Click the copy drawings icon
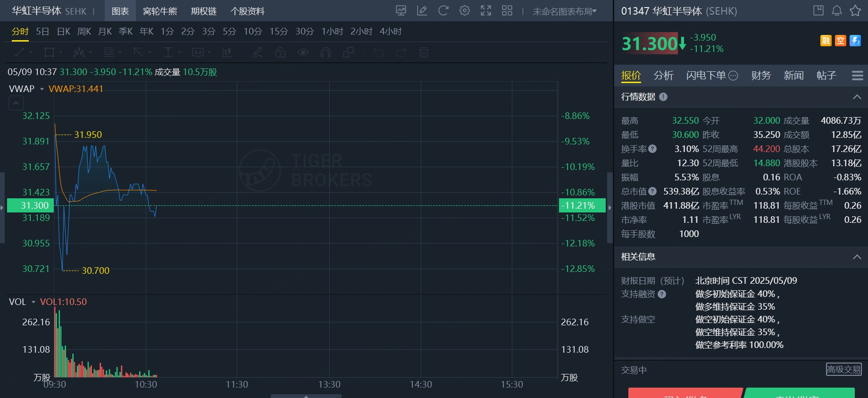Viewport: 868px width, 398px height. pos(348,52)
